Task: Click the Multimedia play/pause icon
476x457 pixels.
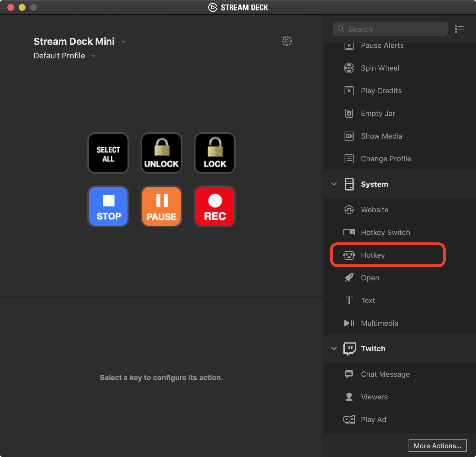Action: [349, 323]
